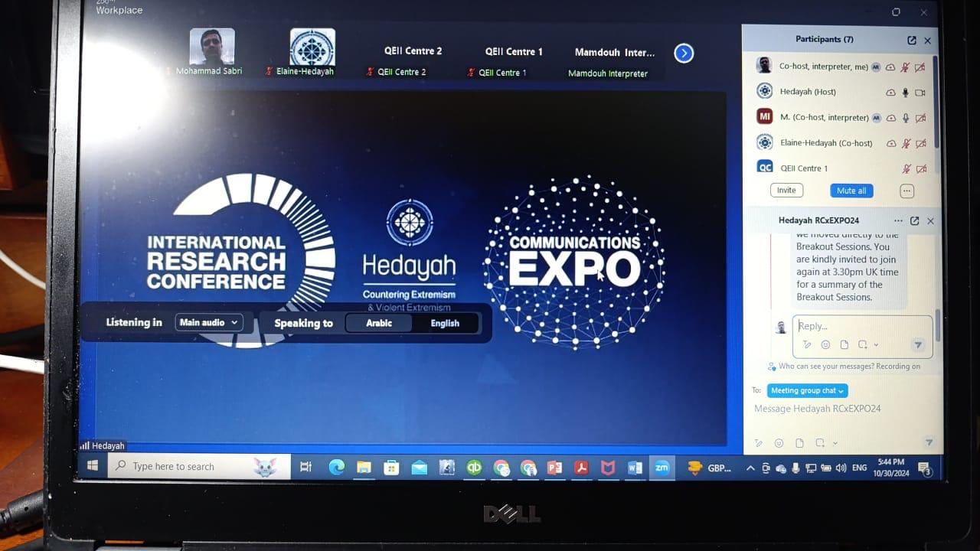The image size is (980, 551).
Task: Expand screenshot options arrow in bottom message toolbar
Action: click(x=835, y=443)
